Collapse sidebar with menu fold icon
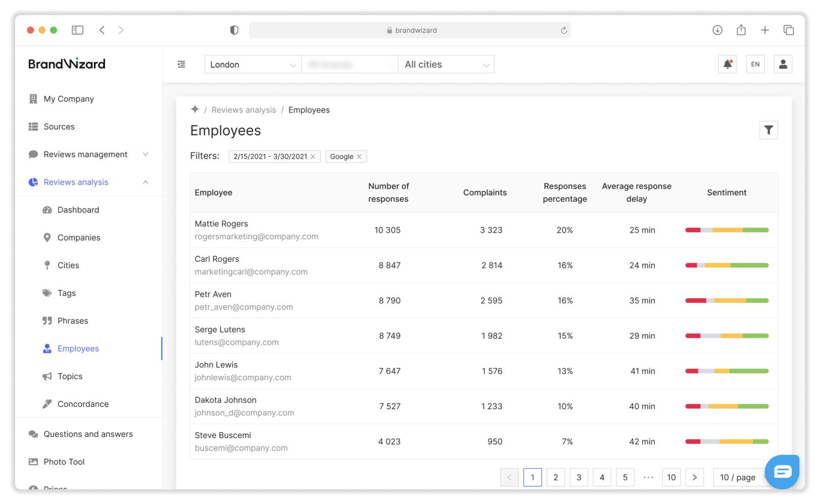820x504 pixels. 181,64
